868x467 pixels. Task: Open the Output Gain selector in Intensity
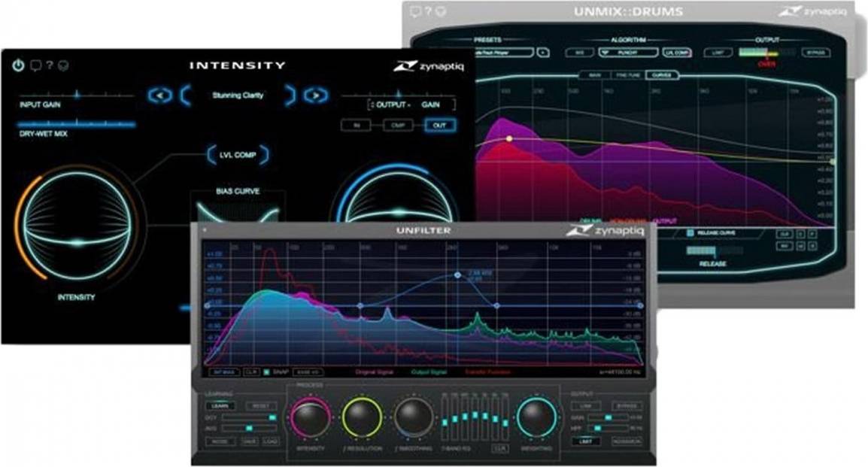[x=412, y=105]
